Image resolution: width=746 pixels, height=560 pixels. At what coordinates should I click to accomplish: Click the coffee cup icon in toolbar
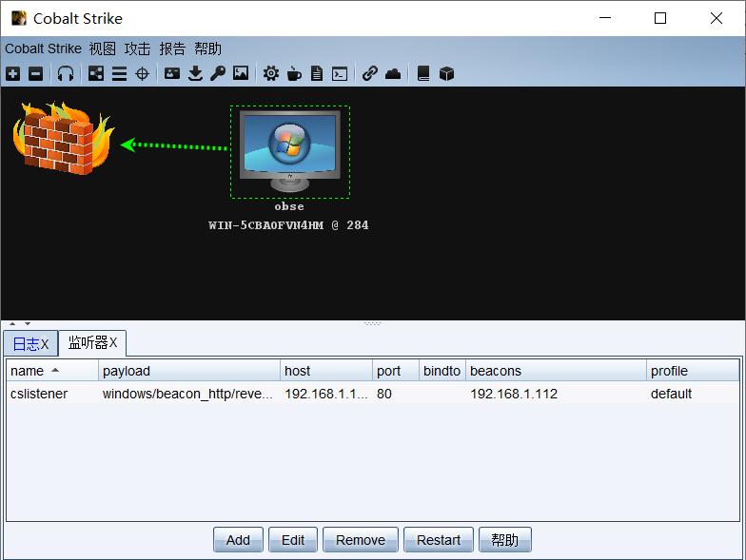(294, 73)
